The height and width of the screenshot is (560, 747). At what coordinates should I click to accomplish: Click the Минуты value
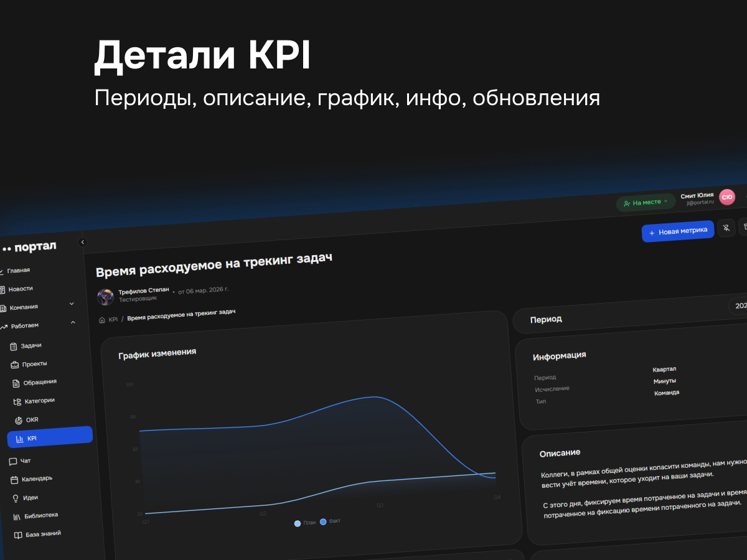coord(665,381)
